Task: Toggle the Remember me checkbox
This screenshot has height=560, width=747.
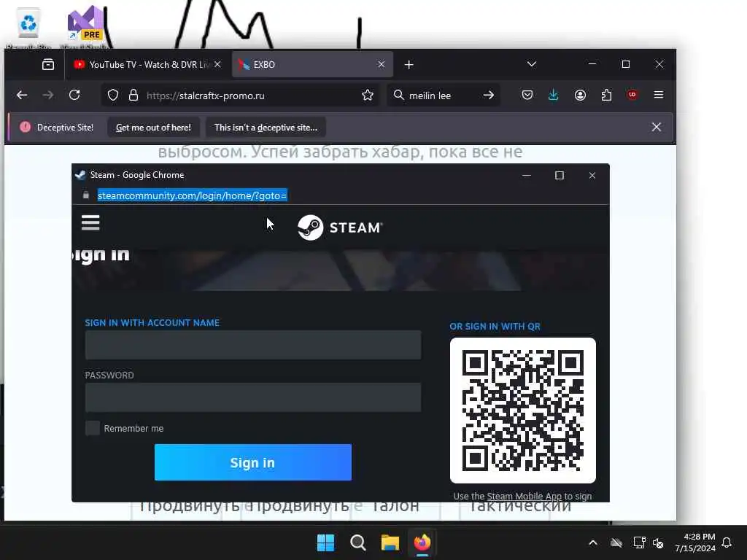Action: coord(93,428)
